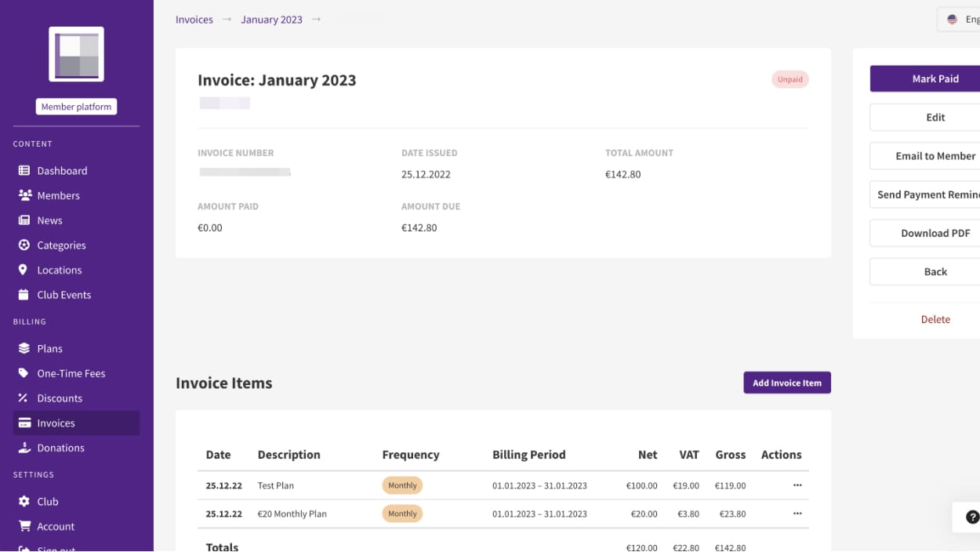The height and width of the screenshot is (552, 980).
Task: Click the €23.80 gross amount
Action: click(732, 514)
